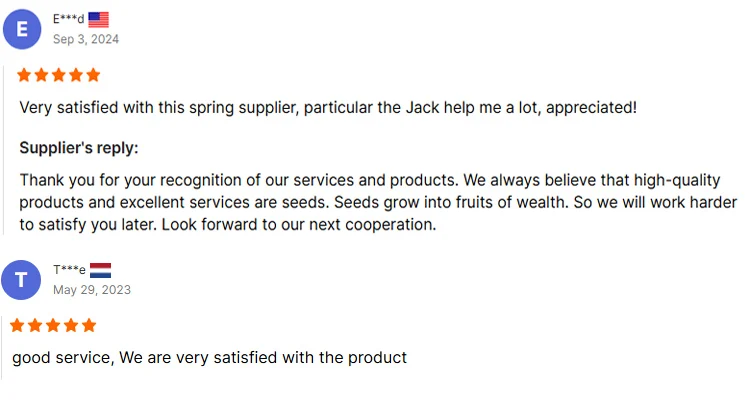Click the 'Supplier's reply:' heading
The height and width of the screenshot is (400, 750).
point(79,148)
